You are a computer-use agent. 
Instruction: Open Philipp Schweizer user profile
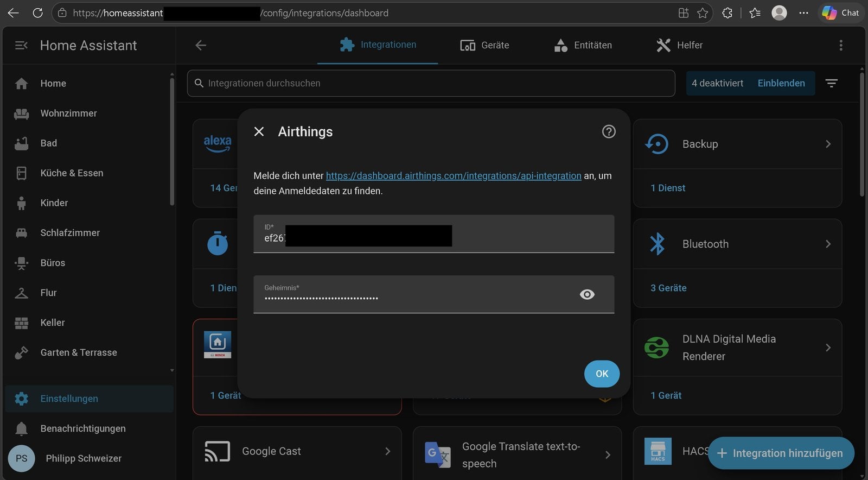click(90, 458)
